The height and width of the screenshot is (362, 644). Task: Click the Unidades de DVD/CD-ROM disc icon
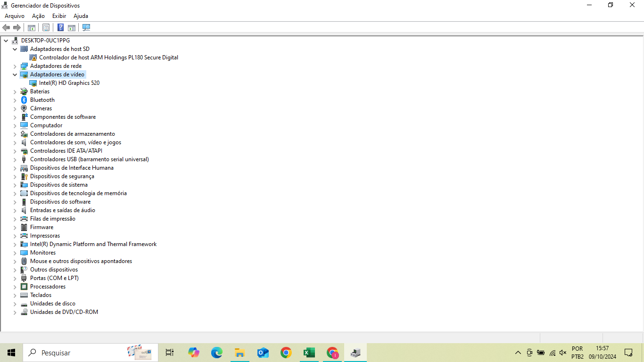pos(24,312)
